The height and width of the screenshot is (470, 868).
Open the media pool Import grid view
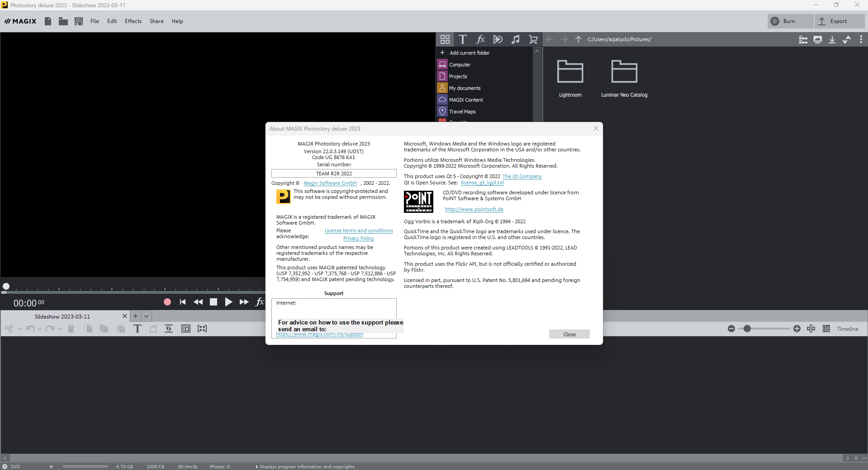pyautogui.click(x=445, y=39)
